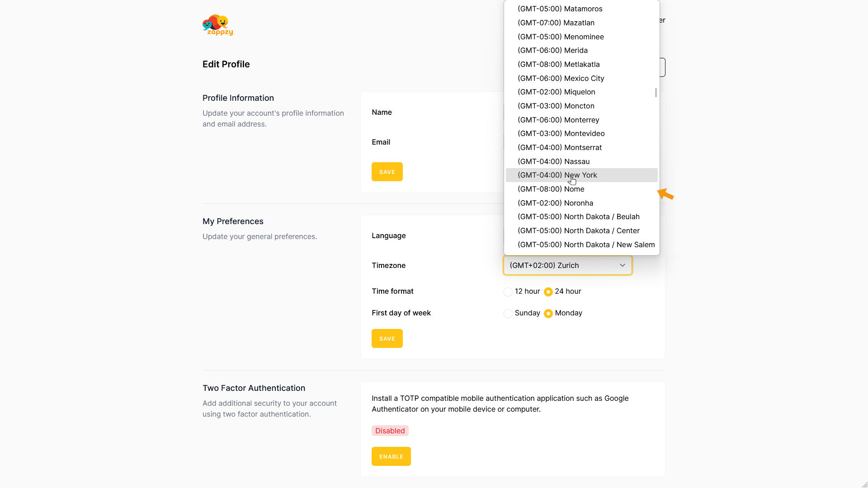Viewport: 868px width, 488px height.
Task: Select 12 hour time format
Action: tap(508, 292)
